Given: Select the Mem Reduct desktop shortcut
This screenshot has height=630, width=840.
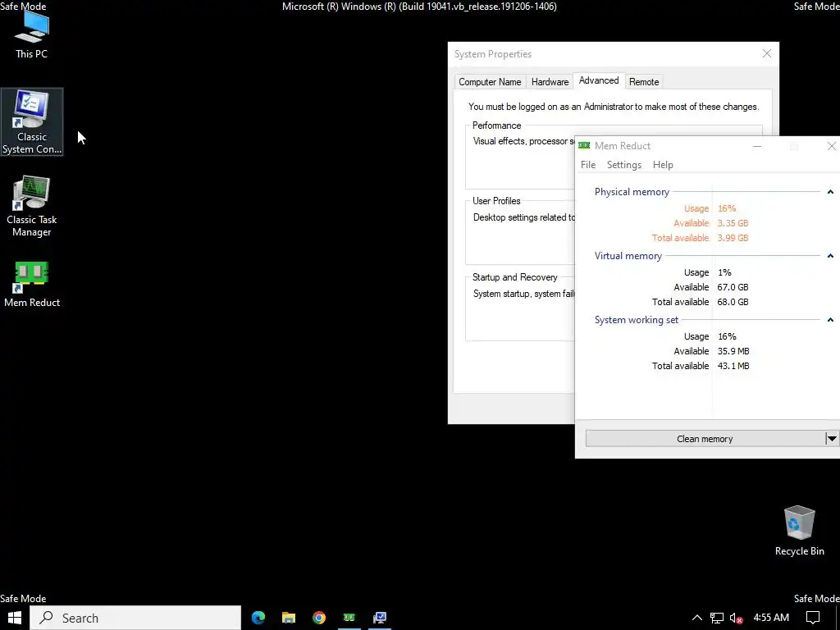Looking at the screenshot, I should click(x=32, y=284).
